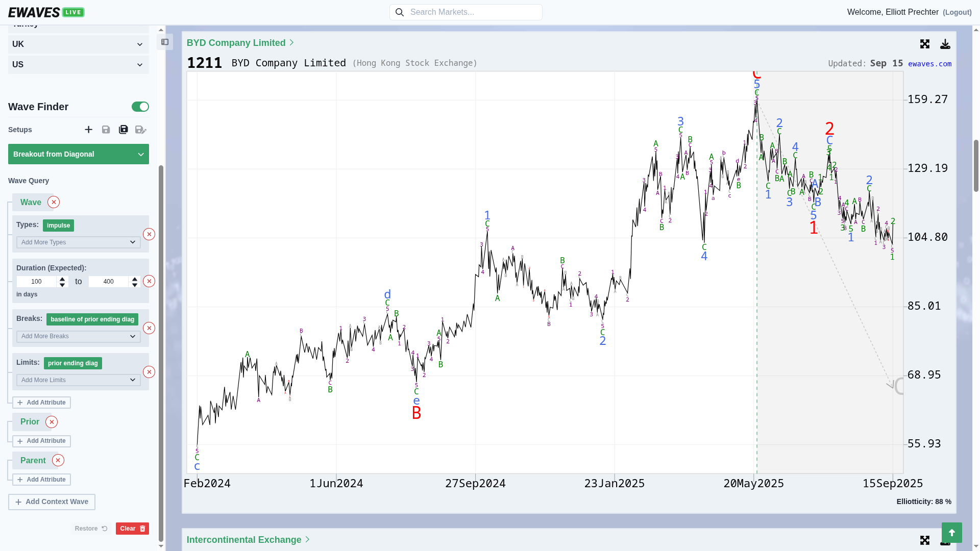Click the Logout link

[x=957, y=12]
